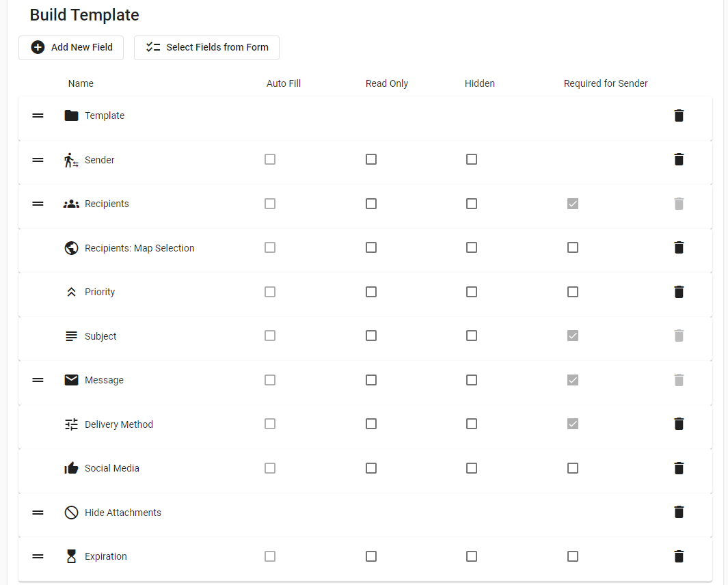
Task: Click the reorder handle for Message
Action: coord(38,380)
